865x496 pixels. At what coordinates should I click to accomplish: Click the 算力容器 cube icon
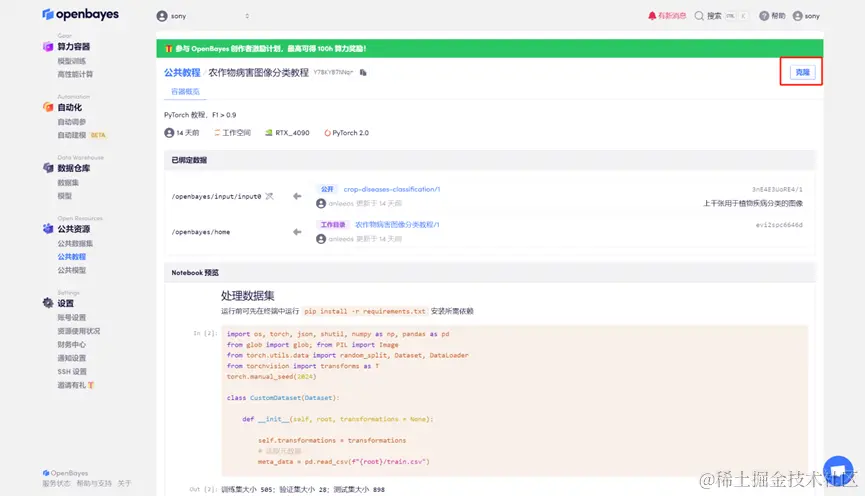[x=48, y=47]
